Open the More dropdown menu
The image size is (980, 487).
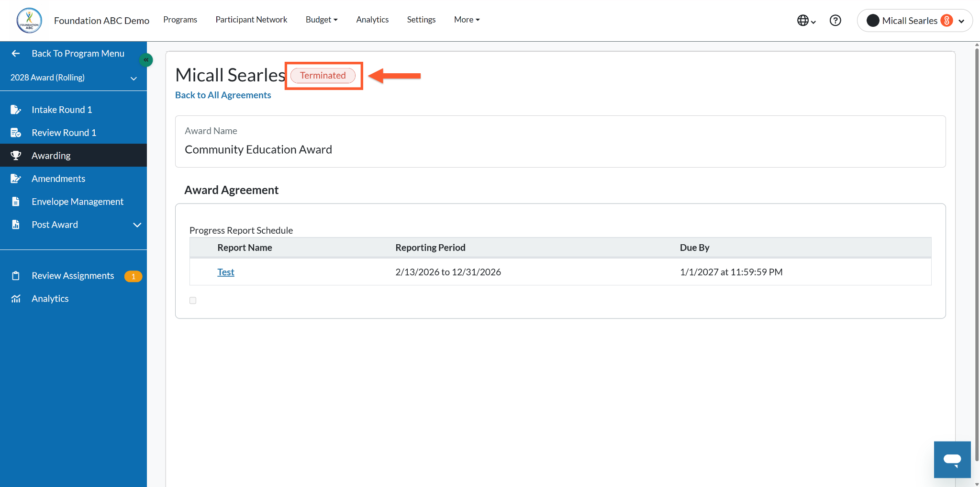(467, 20)
